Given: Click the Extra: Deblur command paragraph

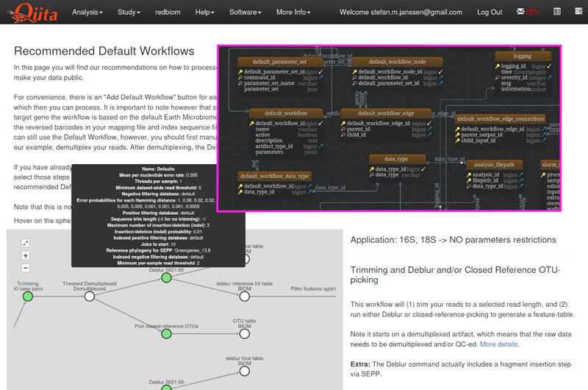Looking at the screenshot, I should coord(461,369).
